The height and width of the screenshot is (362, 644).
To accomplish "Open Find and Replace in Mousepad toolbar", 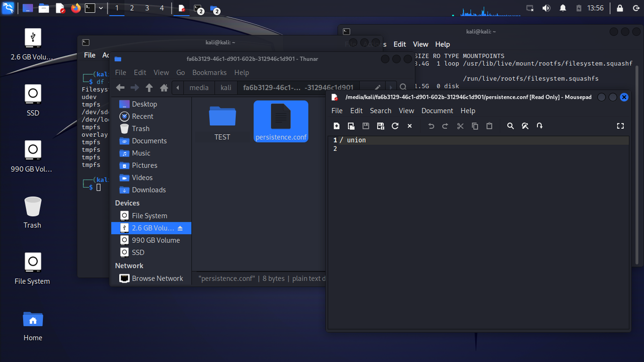I will coord(525,126).
